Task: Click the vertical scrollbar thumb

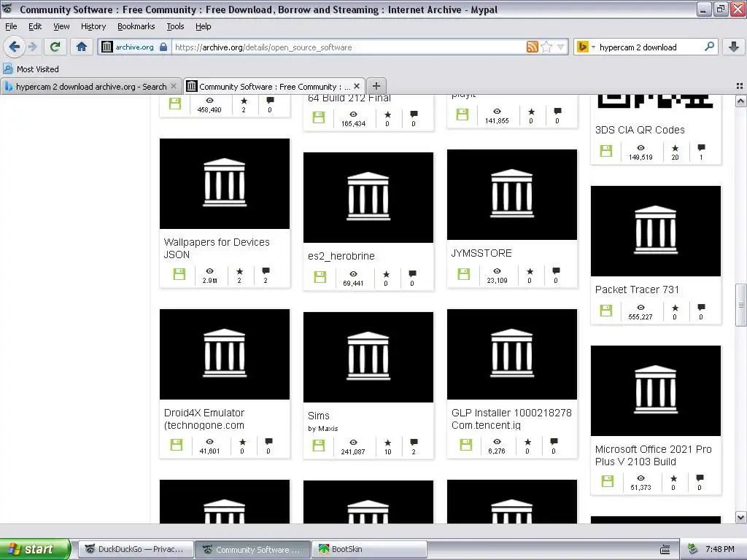Action: coord(740,305)
